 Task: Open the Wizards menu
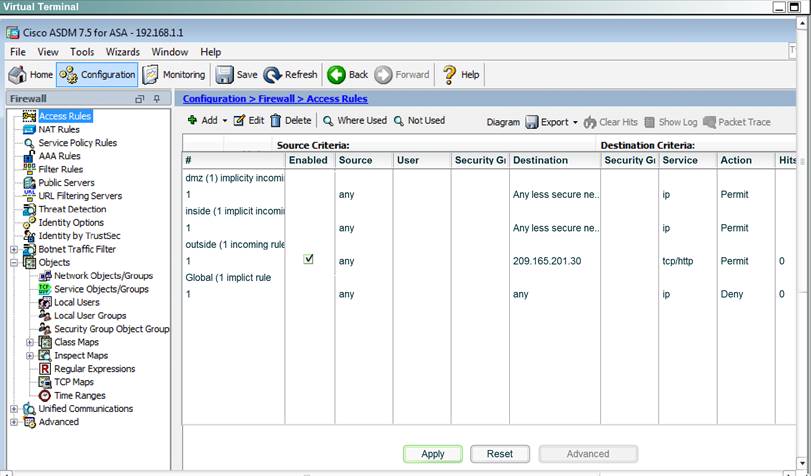123,52
